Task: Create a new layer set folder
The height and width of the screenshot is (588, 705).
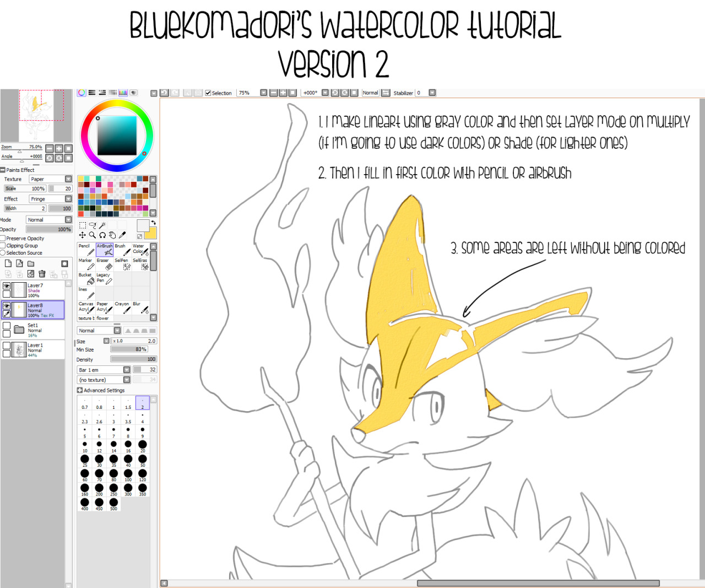Action: point(31,264)
